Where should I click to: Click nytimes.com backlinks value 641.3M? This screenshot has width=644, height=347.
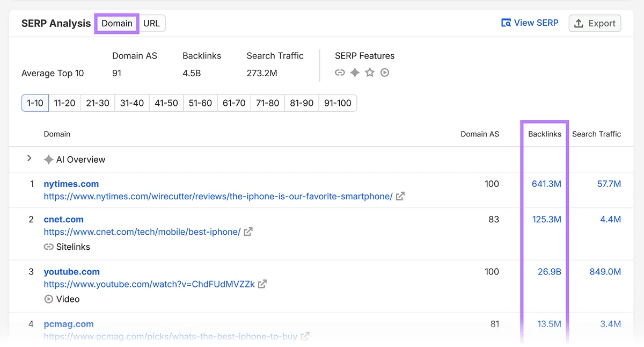click(x=546, y=184)
